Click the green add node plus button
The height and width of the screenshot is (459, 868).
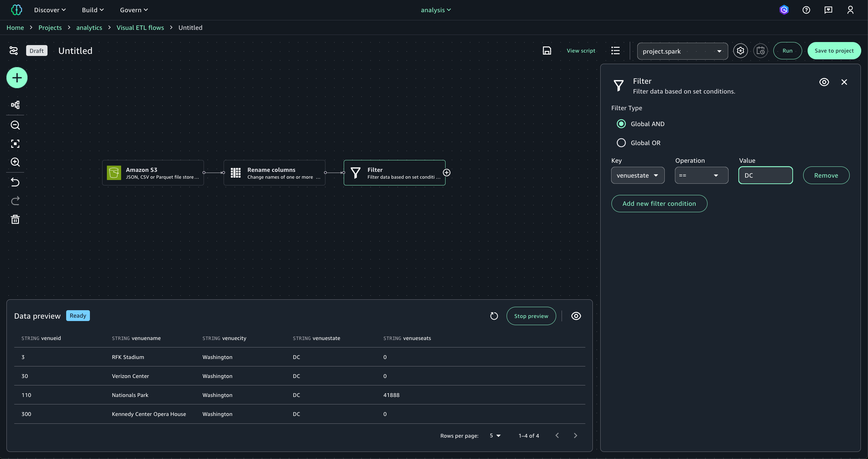pos(17,78)
